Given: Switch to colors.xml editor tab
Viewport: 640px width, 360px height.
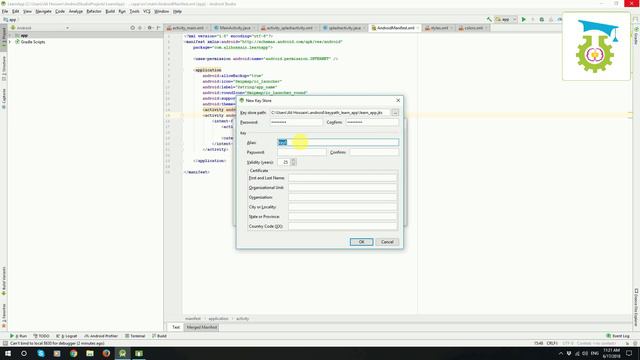Looking at the screenshot, I should point(473,28).
